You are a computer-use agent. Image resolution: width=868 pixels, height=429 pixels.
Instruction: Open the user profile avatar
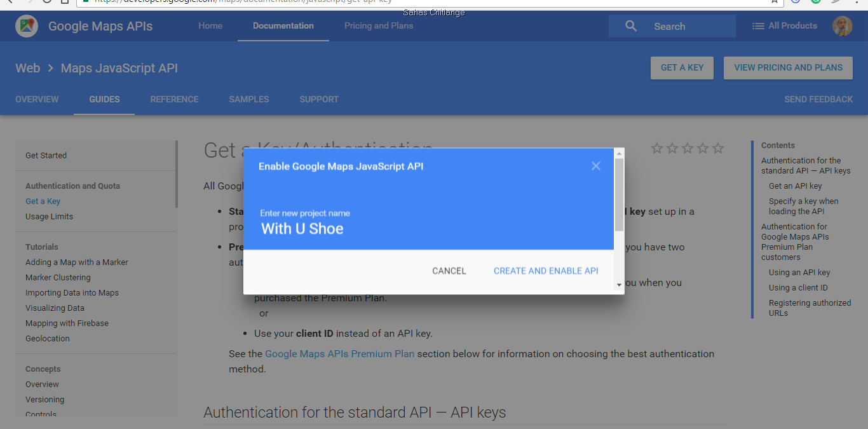click(843, 26)
